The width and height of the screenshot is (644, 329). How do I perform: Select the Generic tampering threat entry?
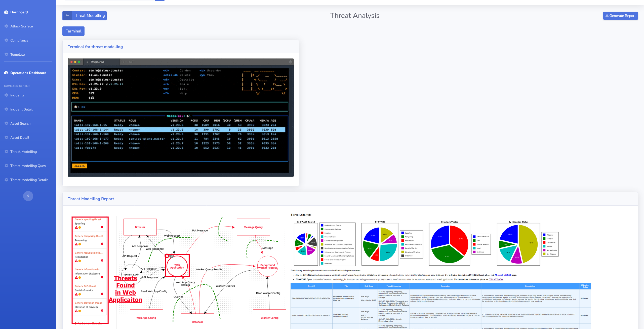point(89,236)
